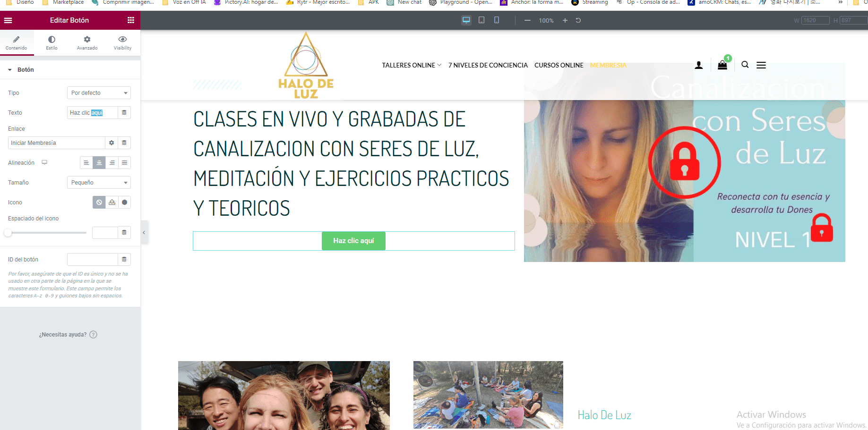Open the Streaming bookmark
The image size is (868, 430).
pyautogui.click(x=590, y=2)
